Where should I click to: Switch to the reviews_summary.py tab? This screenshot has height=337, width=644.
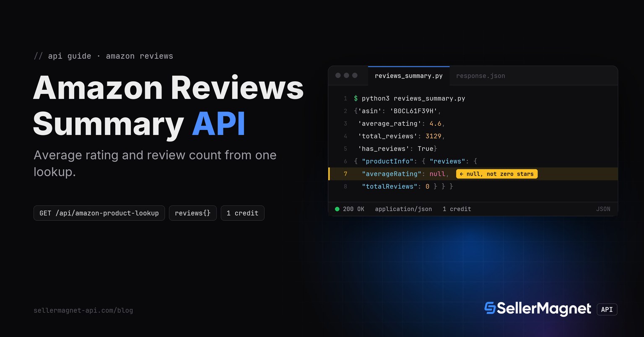(409, 76)
